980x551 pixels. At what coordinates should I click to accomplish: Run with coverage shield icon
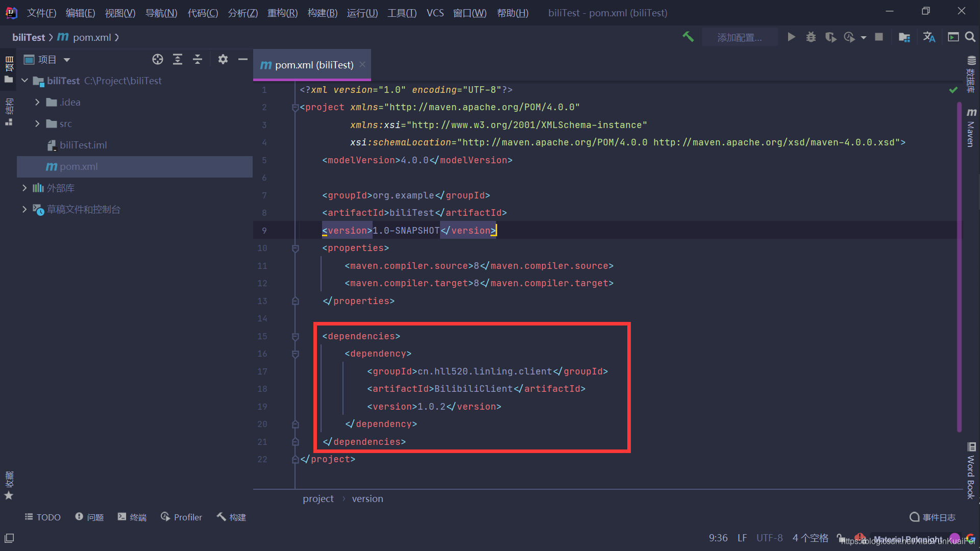point(830,37)
